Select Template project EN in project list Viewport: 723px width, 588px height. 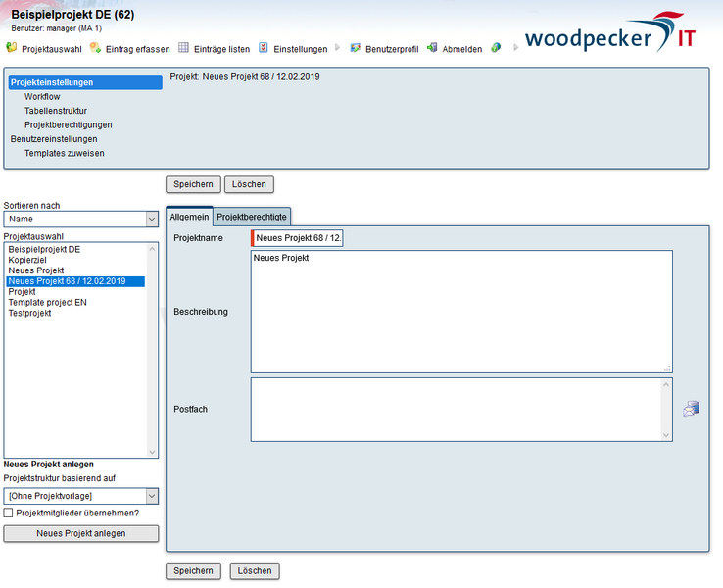pos(48,303)
